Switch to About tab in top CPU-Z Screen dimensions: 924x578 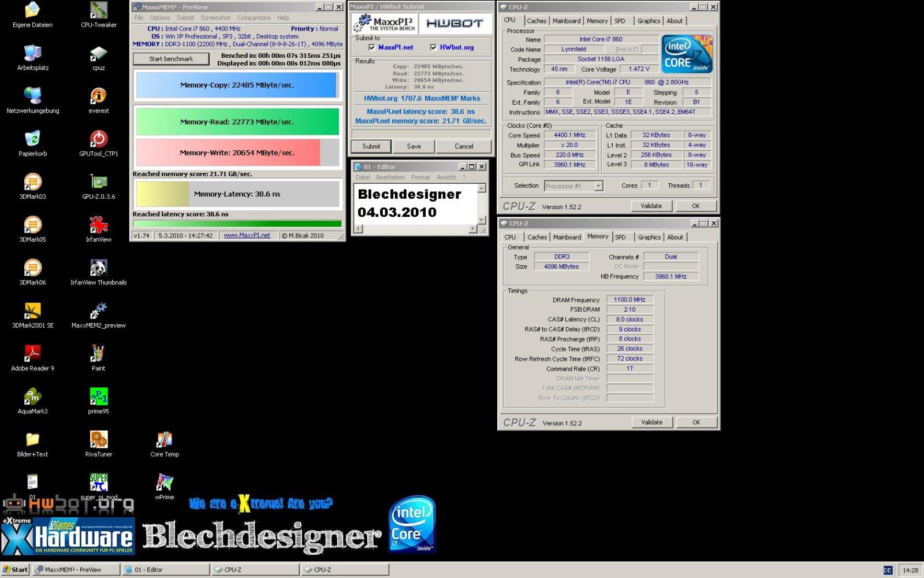click(x=675, y=21)
